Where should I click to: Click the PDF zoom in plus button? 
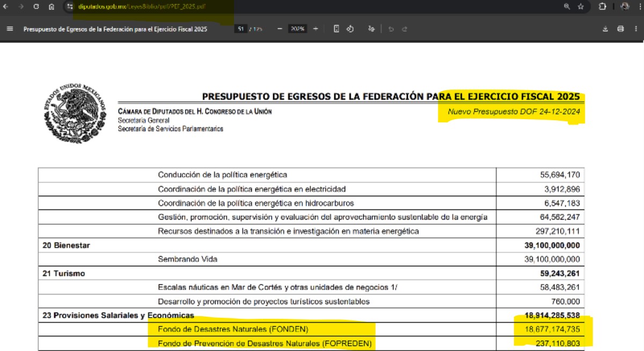tap(316, 29)
